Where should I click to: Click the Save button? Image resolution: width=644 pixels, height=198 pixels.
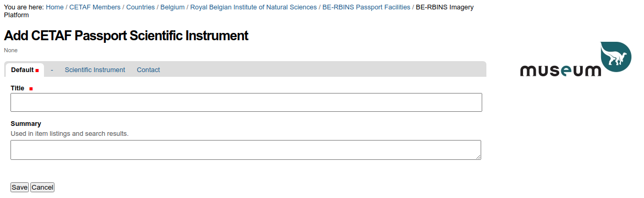(19, 187)
